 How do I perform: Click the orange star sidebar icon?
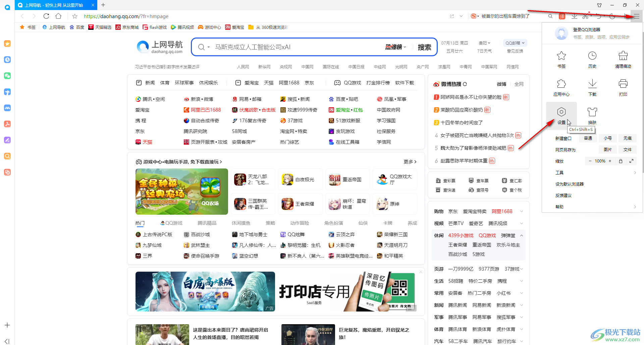7,44
